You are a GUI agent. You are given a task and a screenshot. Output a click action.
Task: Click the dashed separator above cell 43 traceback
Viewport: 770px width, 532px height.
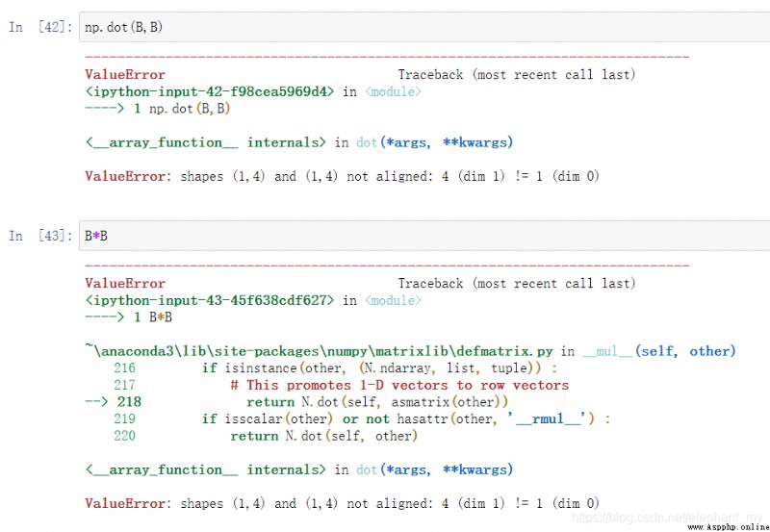[x=387, y=266]
